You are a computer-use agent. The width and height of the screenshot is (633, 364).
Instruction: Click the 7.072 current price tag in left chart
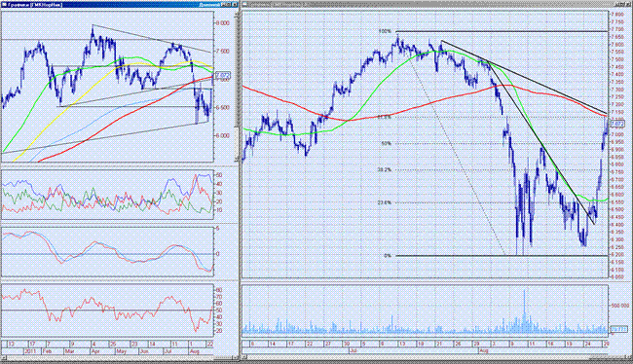pos(223,75)
